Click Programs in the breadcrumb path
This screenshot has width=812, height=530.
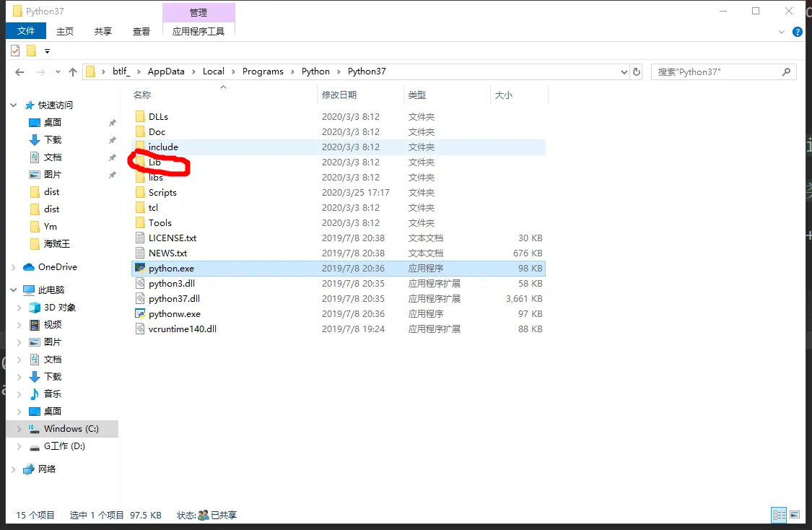click(263, 71)
